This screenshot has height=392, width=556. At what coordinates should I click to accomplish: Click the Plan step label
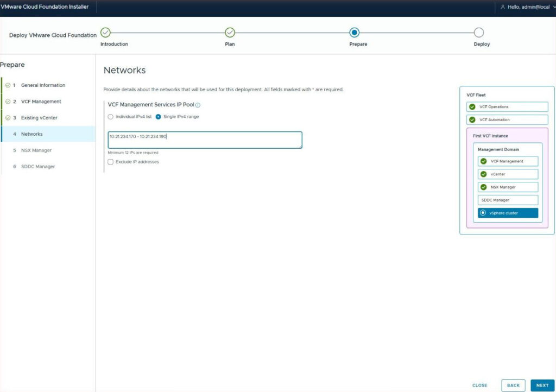point(230,45)
